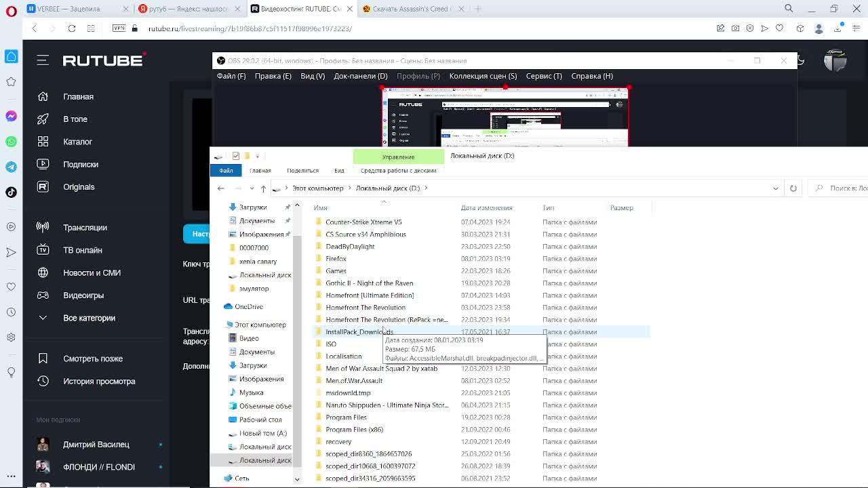The width and height of the screenshot is (868, 488).
Task: Go up one folder level in Explorer
Action: 263,188
